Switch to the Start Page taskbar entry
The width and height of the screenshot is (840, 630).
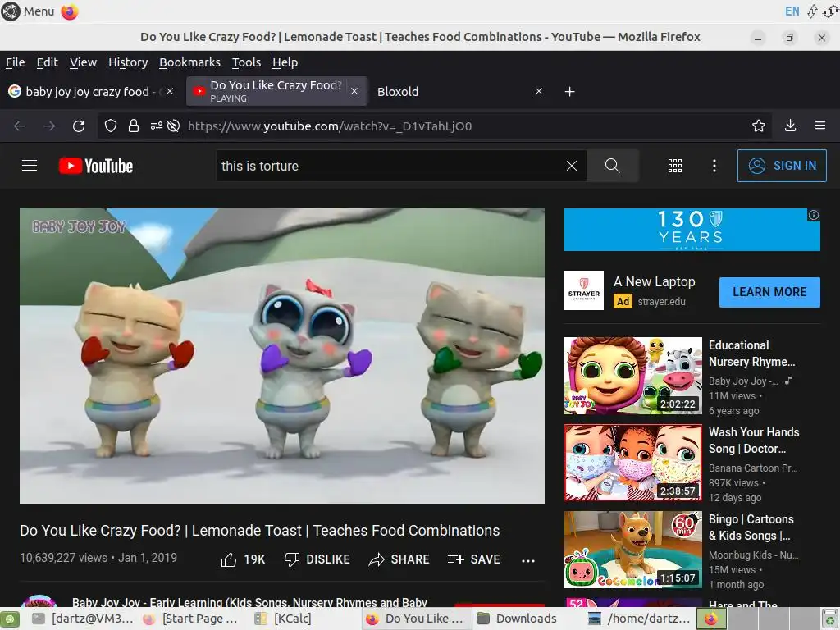tap(191, 619)
